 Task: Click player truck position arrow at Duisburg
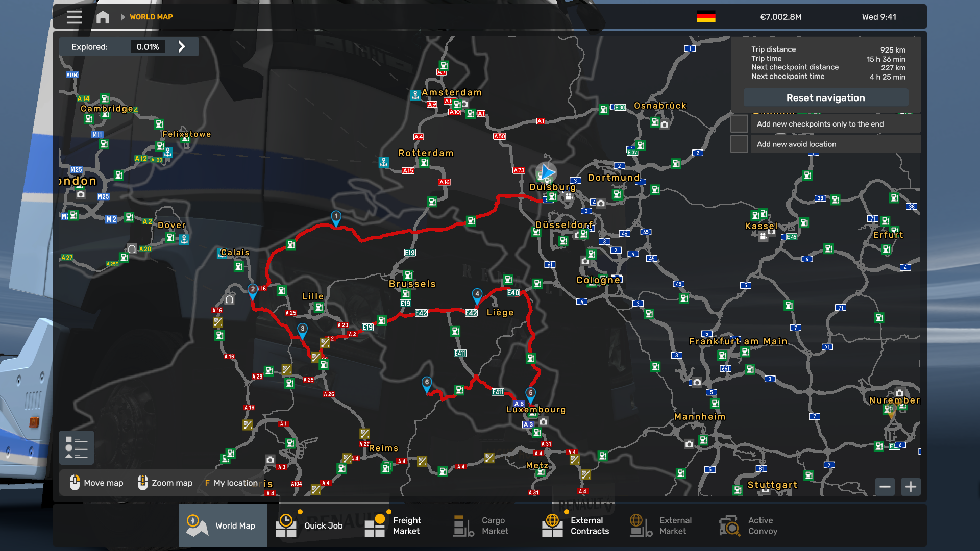point(547,172)
